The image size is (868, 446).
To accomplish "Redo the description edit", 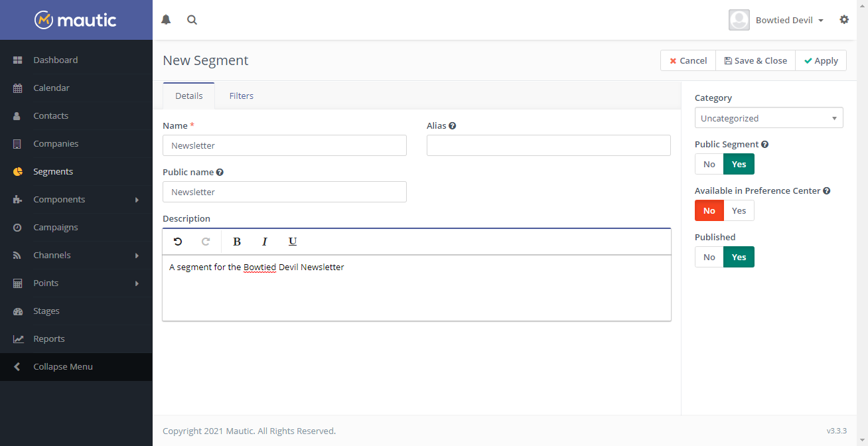I will click(206, 242).
